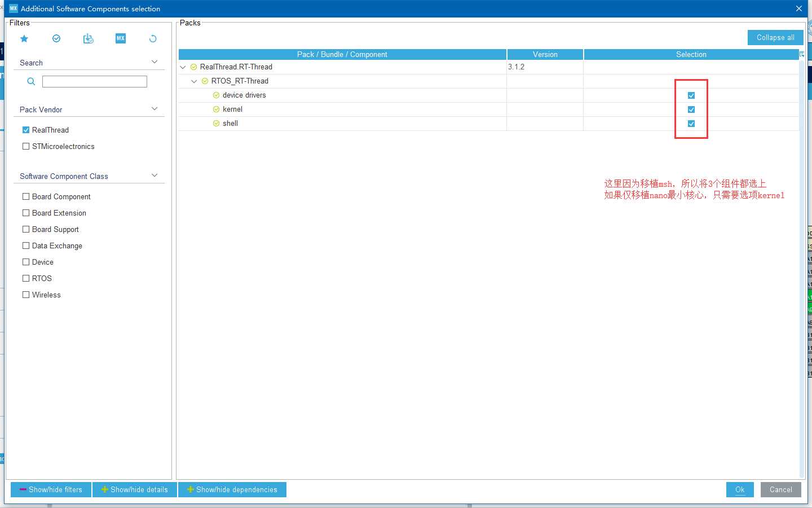Click Show/hide details button
Image resolution: width=812 pixels, height=508 pixels.
135,489
